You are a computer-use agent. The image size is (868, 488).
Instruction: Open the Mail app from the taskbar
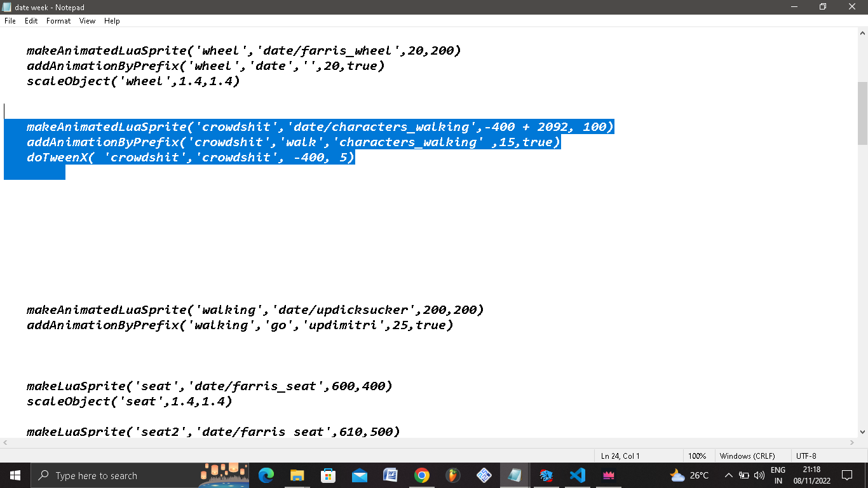359,475
